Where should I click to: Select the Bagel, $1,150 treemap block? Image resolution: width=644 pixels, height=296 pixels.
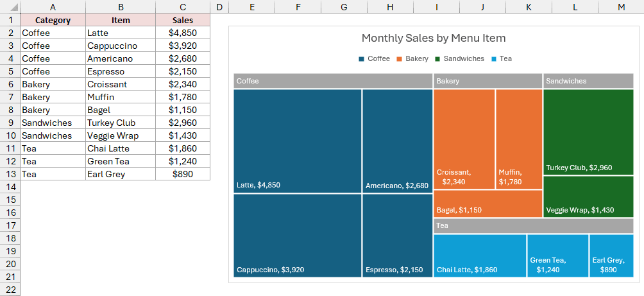click(x=488, y=204)
